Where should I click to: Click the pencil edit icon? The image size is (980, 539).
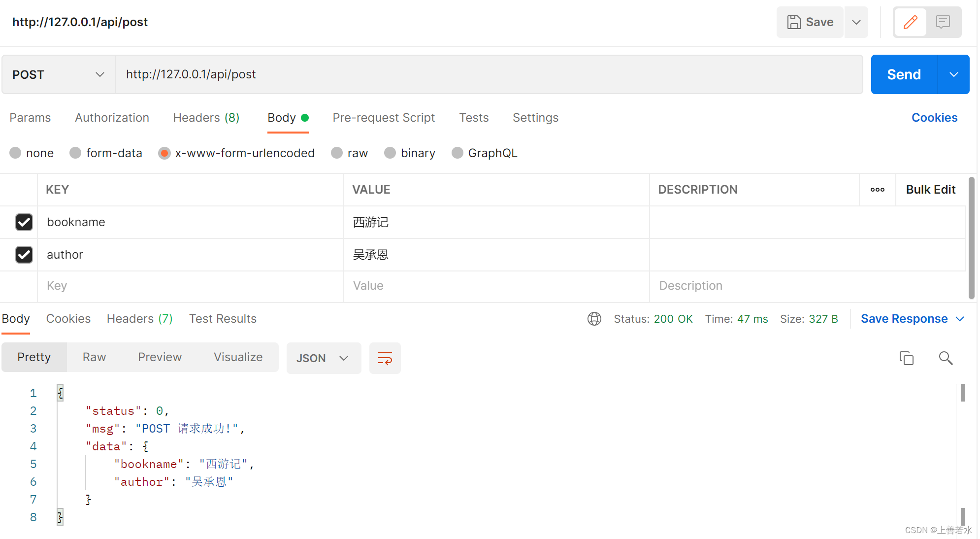tap(910, 22)
